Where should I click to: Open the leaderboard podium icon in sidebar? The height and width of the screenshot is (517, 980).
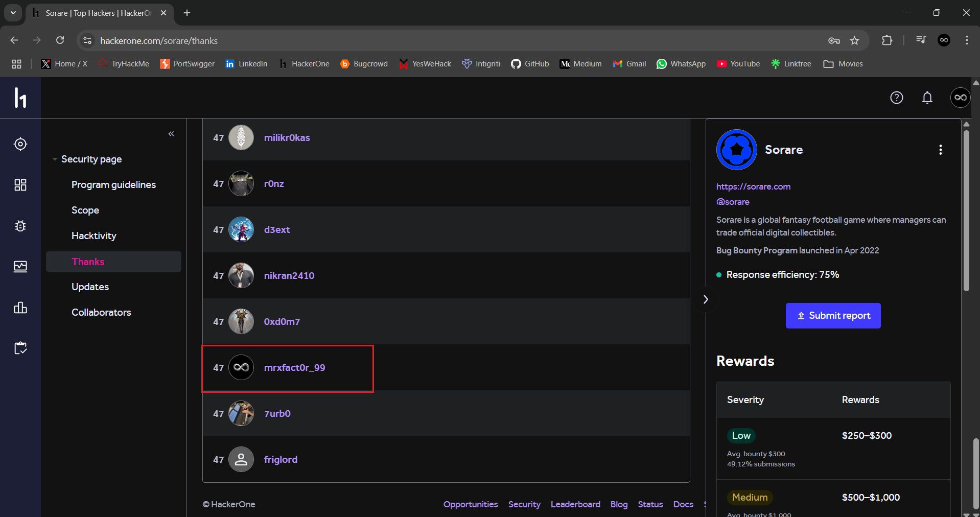click(x=20, y=308)
